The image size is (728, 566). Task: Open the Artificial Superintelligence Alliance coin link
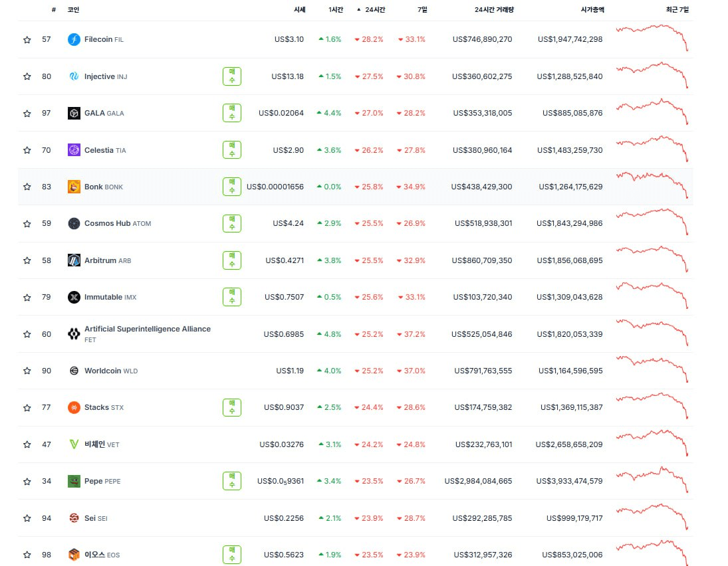tap(147, 329)
